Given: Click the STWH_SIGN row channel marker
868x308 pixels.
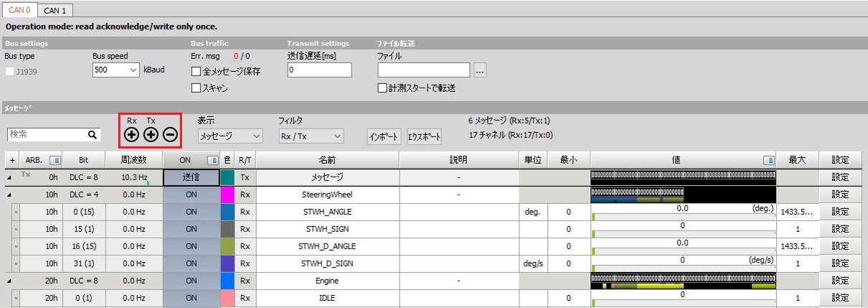Looking at the screenshot, I should pyautogui.click(x=16, y=229).
